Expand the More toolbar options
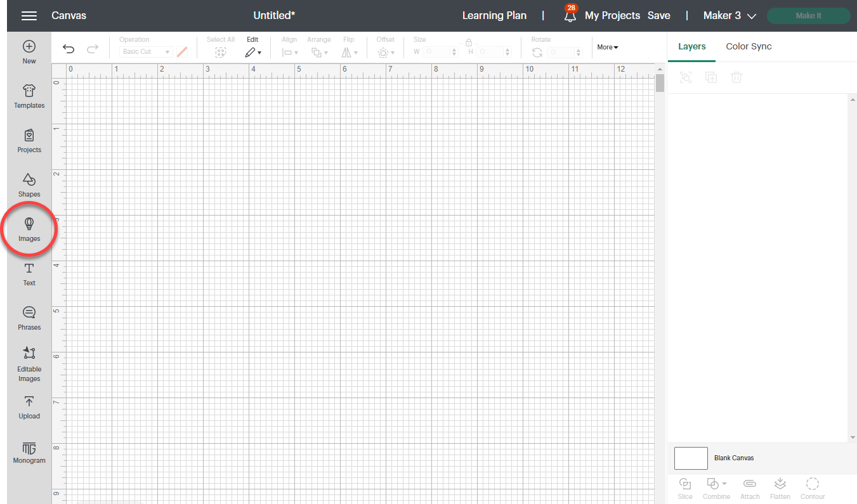857x504 pixels. pos(607,47)
